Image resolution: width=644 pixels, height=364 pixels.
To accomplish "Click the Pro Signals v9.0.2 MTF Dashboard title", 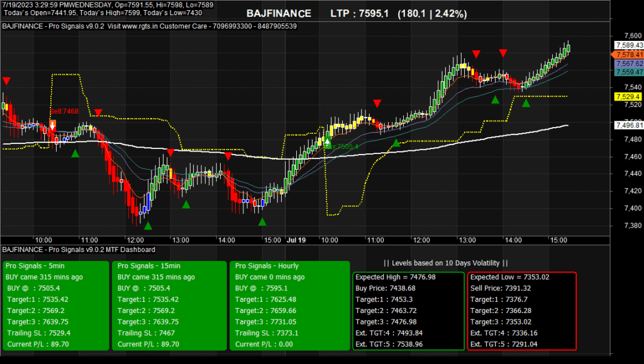I will (x=79, y=250).
